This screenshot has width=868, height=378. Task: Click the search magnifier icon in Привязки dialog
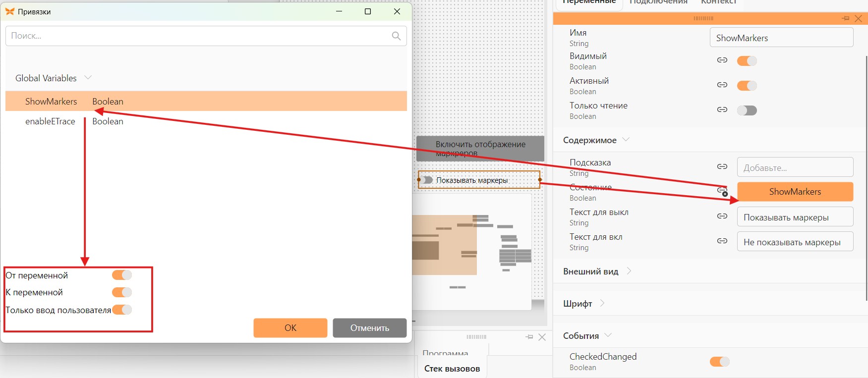(x=396, y=36)
